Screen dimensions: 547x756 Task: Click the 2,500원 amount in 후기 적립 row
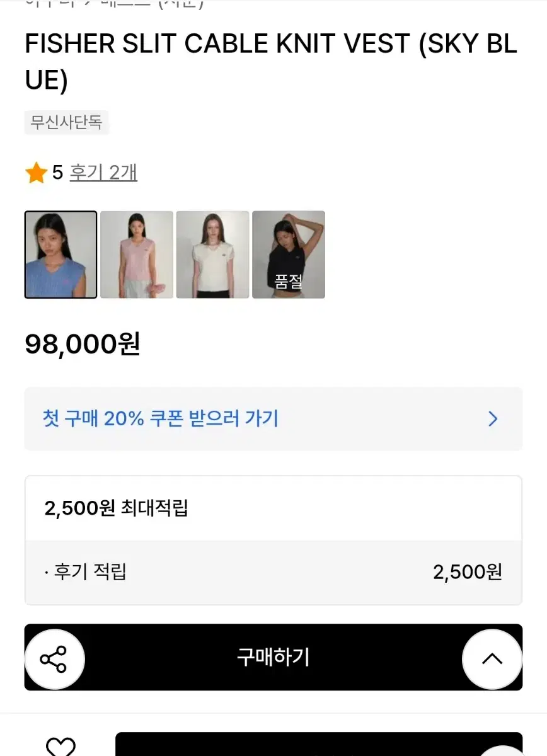pyautogui.click(x=467, y=572)
